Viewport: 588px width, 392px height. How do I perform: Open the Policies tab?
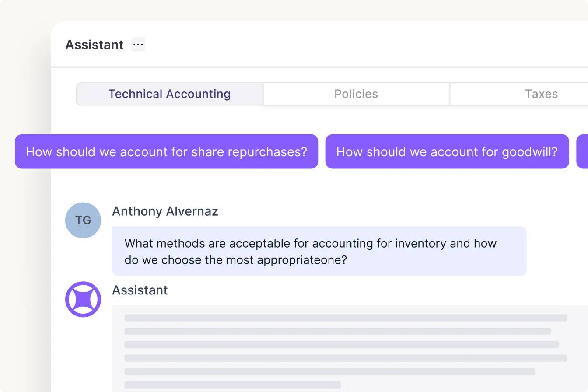point(356,94)
